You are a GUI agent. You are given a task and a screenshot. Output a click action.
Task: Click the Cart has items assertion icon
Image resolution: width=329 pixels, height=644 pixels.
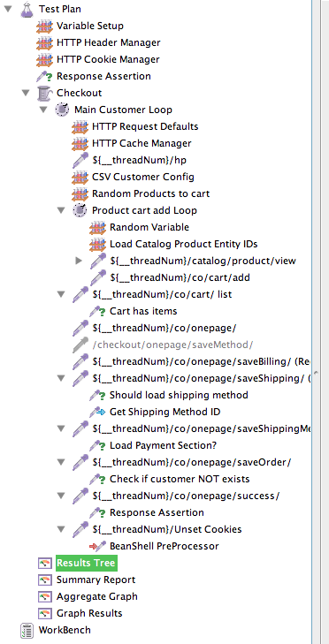click(x=97, y=311)
